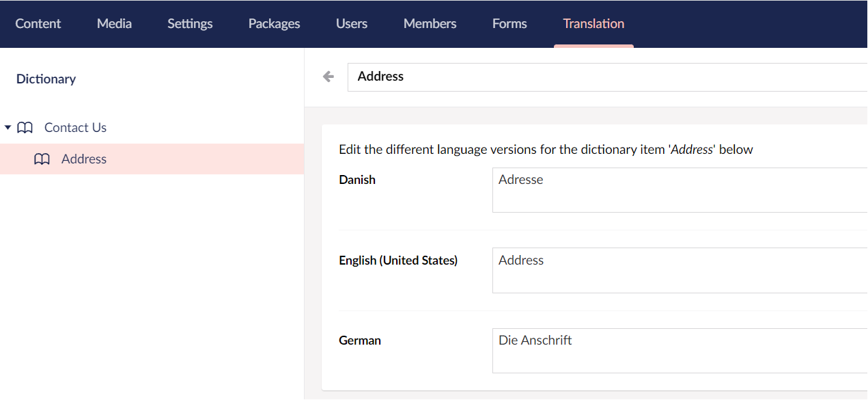Select the Address item in the tree
This screenshot has width=868, height=400.
[x=84, y=159]
